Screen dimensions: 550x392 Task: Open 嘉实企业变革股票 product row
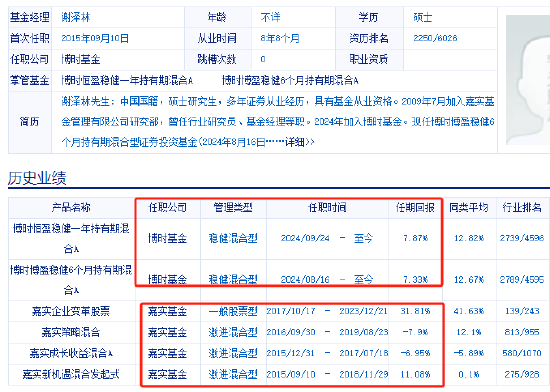pyautogui.click(x=71, y=311)
